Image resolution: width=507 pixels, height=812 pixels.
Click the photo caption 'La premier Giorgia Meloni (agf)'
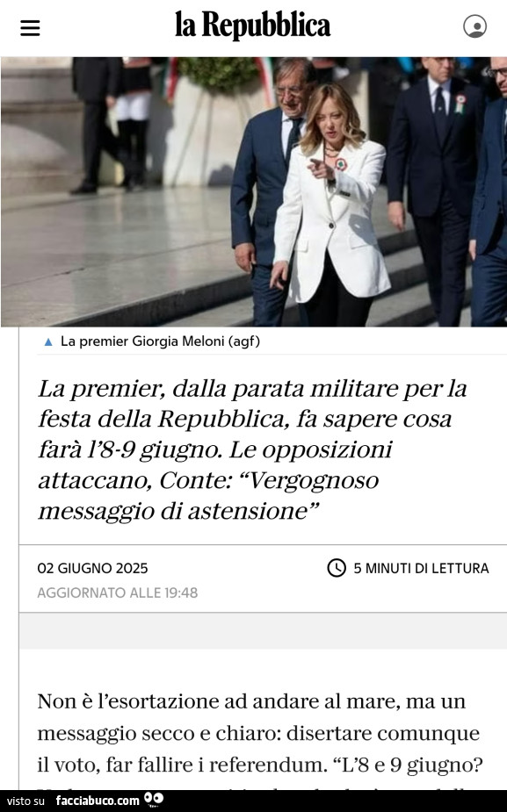(160, 341)
